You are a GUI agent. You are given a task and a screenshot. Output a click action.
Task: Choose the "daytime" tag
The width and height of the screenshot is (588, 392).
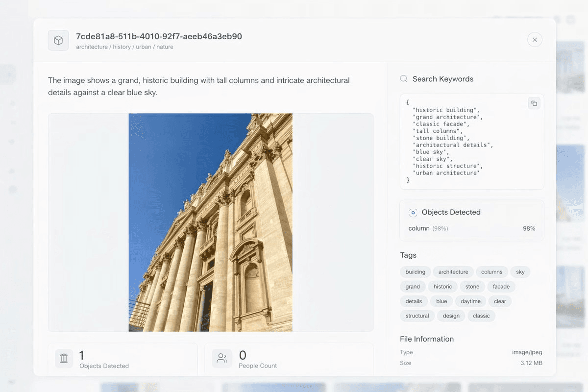coord(471,301)
